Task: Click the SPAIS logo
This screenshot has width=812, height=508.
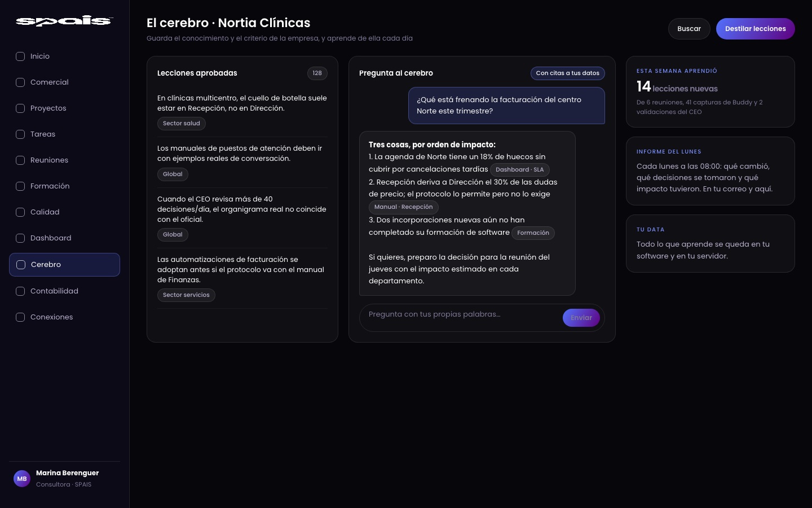Action: [64, 21]
